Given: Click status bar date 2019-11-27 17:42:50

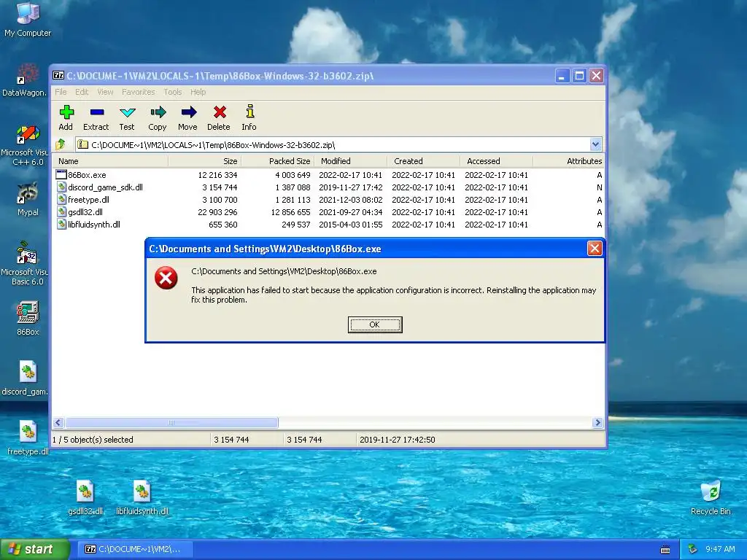Looking at the screenshot, I should [398, 440].
